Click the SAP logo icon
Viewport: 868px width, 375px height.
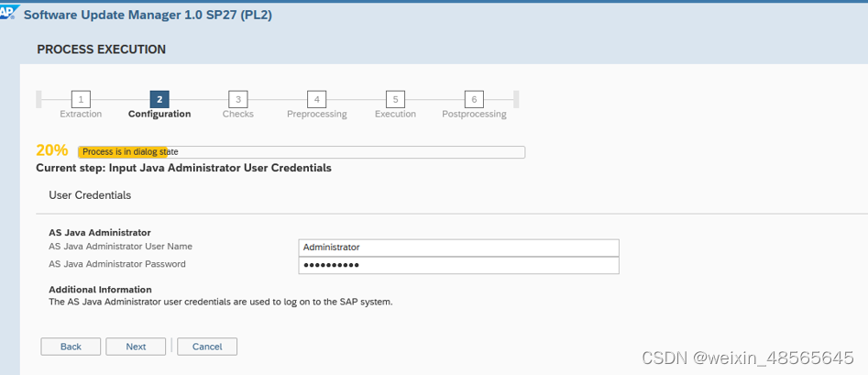8,14
